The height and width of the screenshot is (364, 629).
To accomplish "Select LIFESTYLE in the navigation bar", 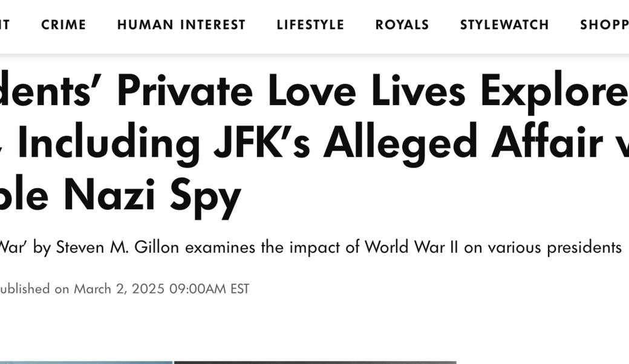I will click(310, 25).
